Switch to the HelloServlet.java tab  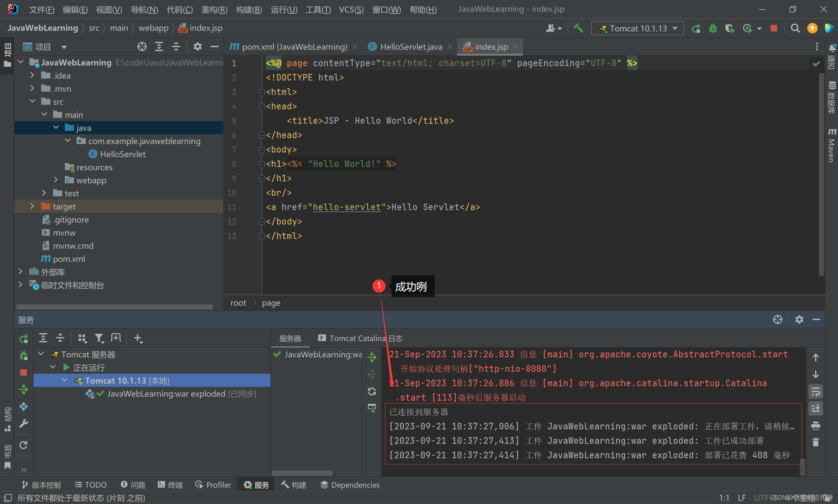[x=411, y=46]
